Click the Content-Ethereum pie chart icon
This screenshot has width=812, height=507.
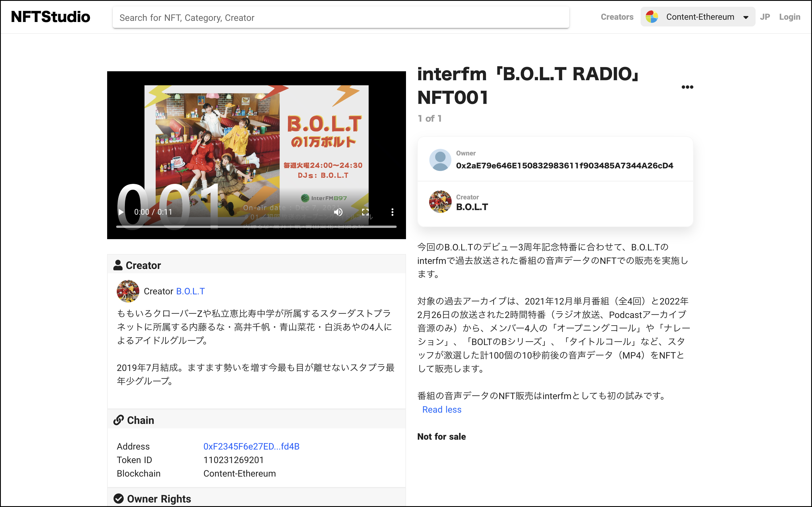[652, 17]
